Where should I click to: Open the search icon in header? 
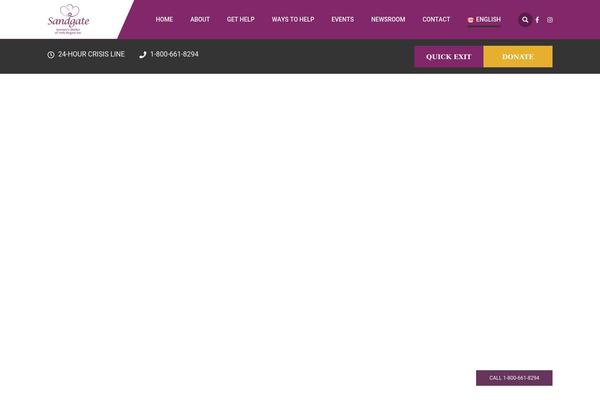(525, 20)
